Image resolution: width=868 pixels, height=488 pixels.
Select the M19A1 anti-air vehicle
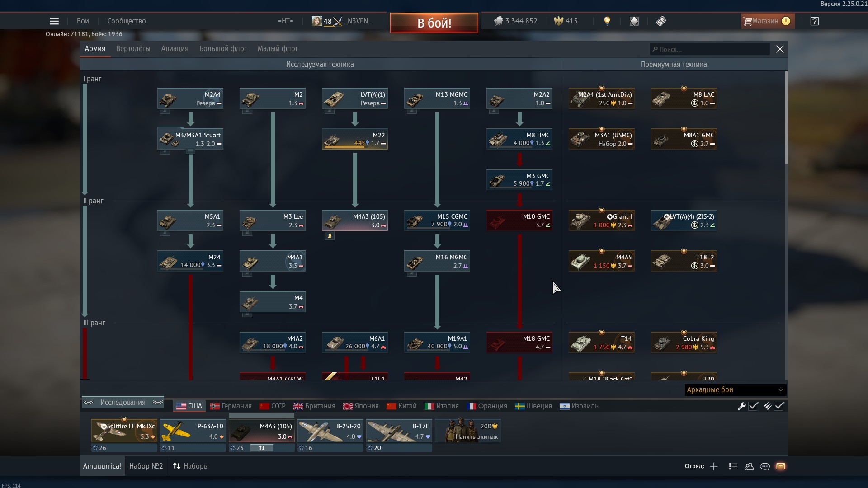437,343
